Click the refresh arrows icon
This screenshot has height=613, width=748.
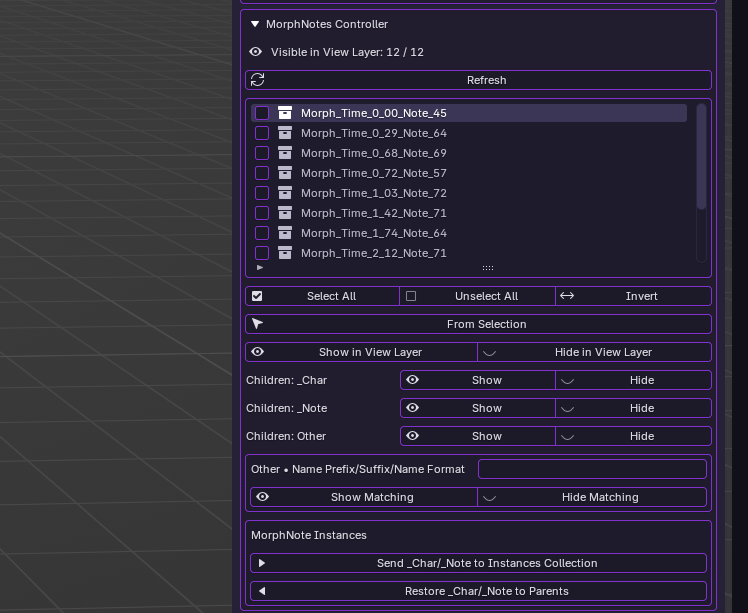click(x=258, y=80)
